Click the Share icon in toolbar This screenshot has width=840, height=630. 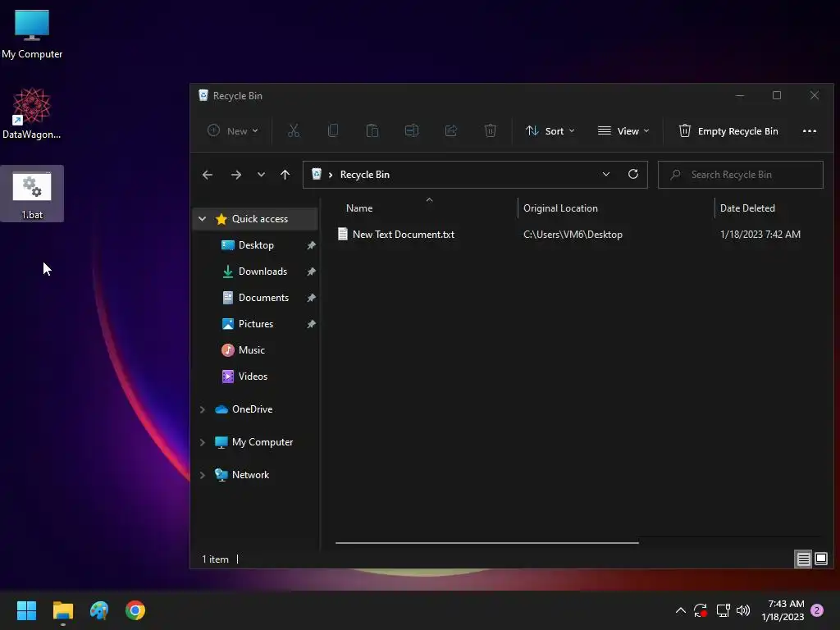(451, 130)
